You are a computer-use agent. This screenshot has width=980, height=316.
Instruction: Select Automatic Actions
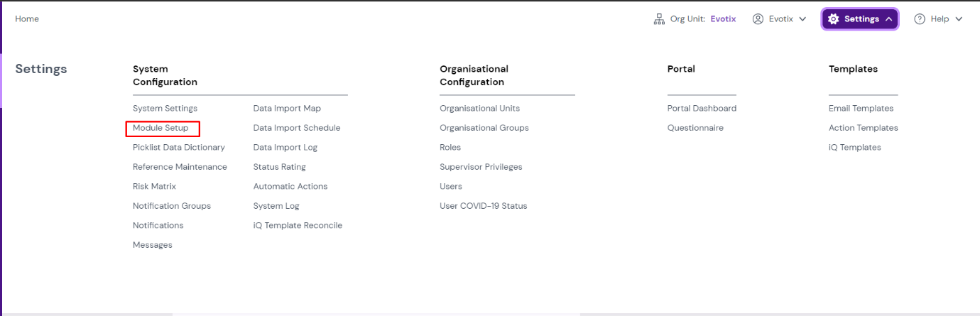(290, 187)
